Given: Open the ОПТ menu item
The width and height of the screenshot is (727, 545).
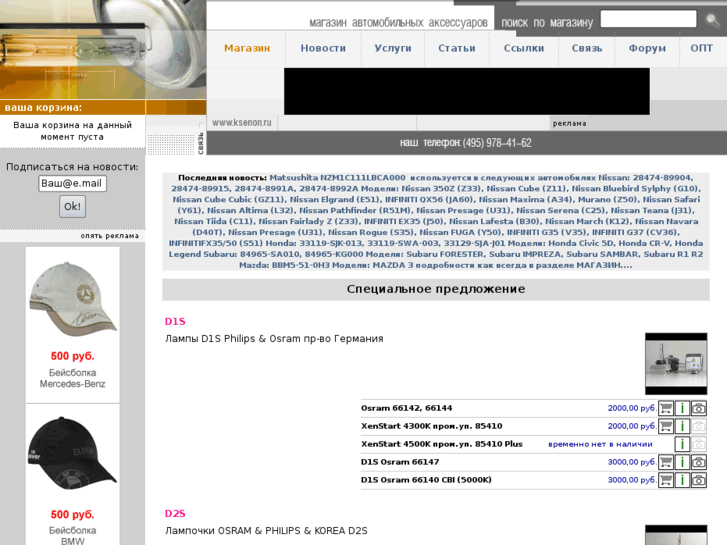Looking at the screenshot, I should click(x=701, y=48).
